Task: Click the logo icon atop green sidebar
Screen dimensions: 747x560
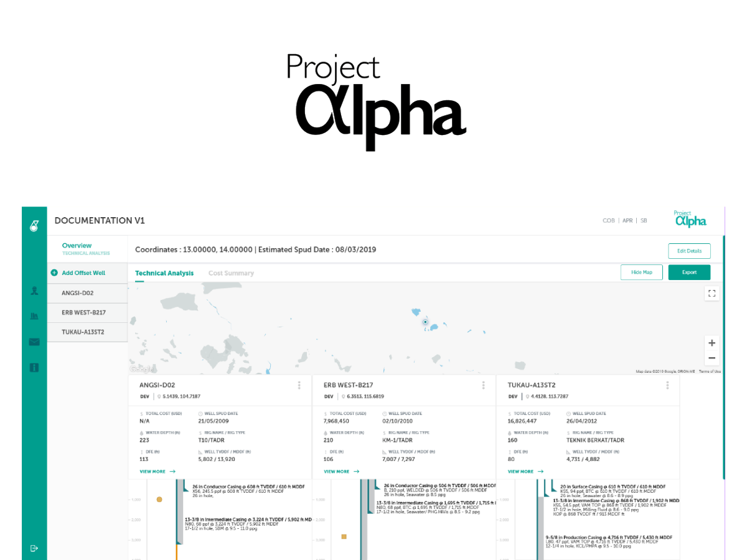Action: (34, 226)
